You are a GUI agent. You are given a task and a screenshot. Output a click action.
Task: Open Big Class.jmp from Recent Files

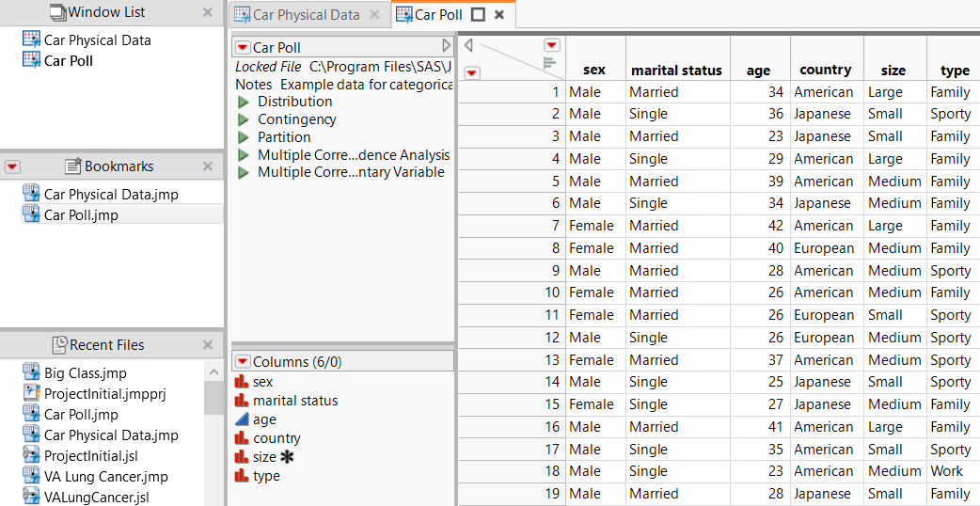85,373
